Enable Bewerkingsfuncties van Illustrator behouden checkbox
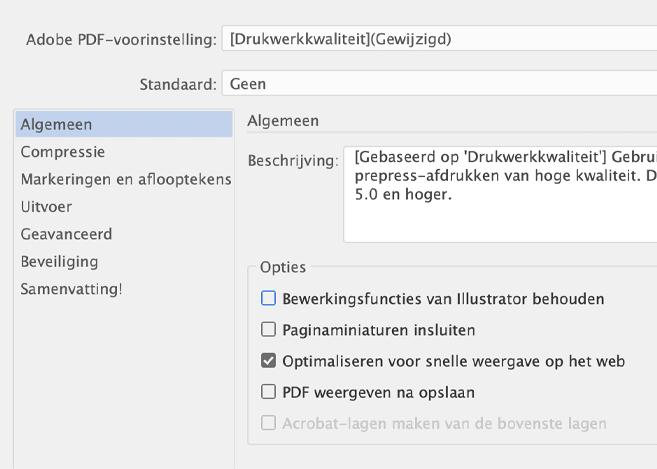The image size is (657, 469). (268, 298)
